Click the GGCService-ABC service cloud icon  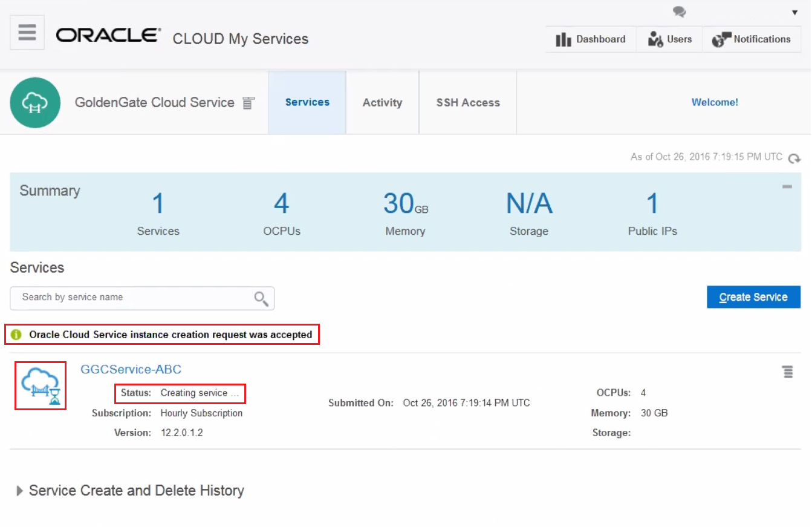point(41,385)
